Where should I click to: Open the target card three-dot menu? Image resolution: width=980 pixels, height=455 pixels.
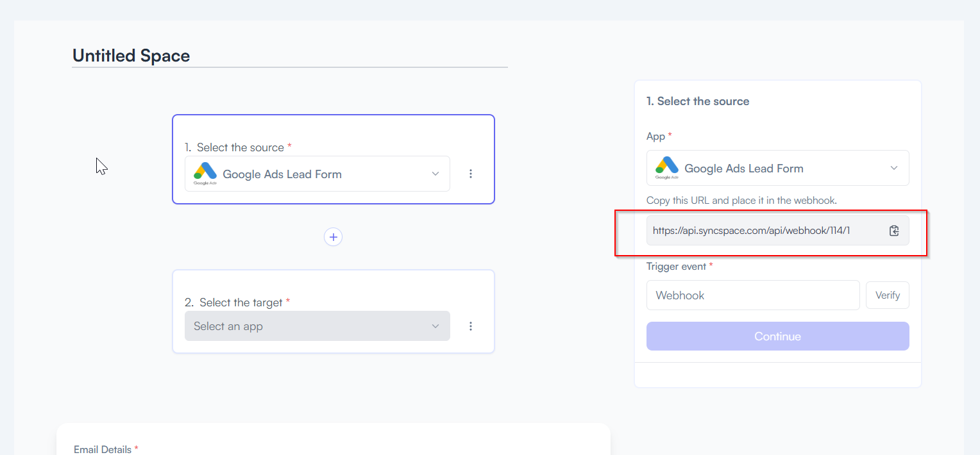pos(471,326)
